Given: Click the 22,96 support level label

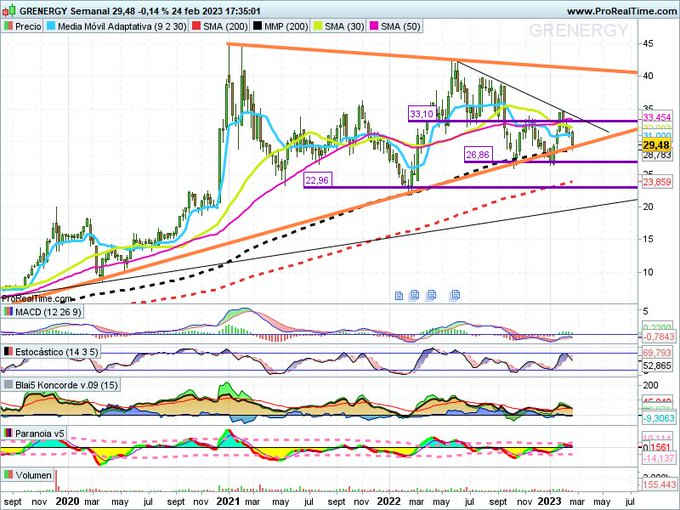Looking at the screenshot, I should pos(317,180).
